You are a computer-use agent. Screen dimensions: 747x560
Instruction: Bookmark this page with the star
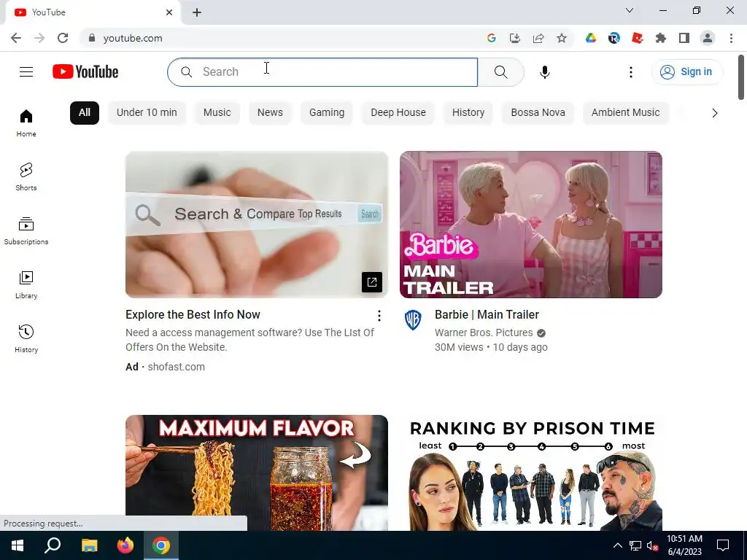pyautogui.click(x=562, y=38)
